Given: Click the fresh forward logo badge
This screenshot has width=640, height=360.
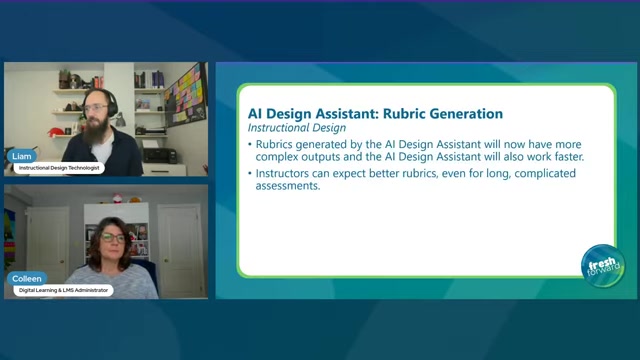Looking at the screenshot, I should (603, 266).
